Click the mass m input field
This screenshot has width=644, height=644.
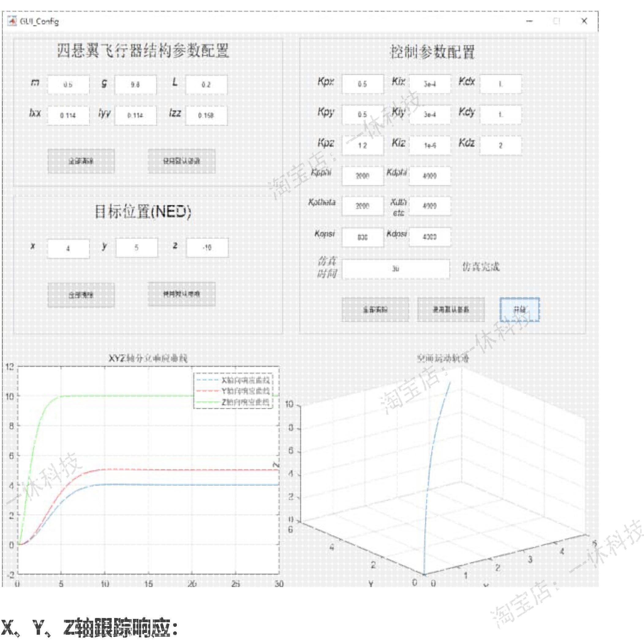pyautogui.click(x=68, y=85)
